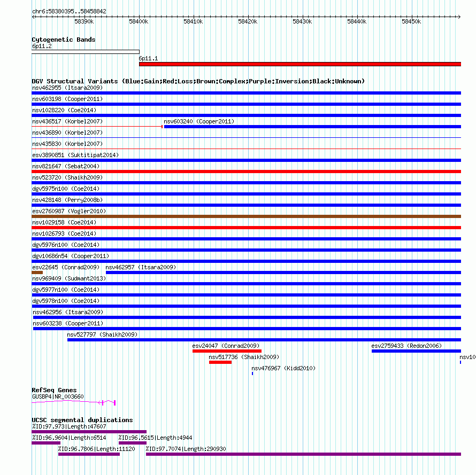Click the brown esv2760987 complex variant bar

pos(246,216)
